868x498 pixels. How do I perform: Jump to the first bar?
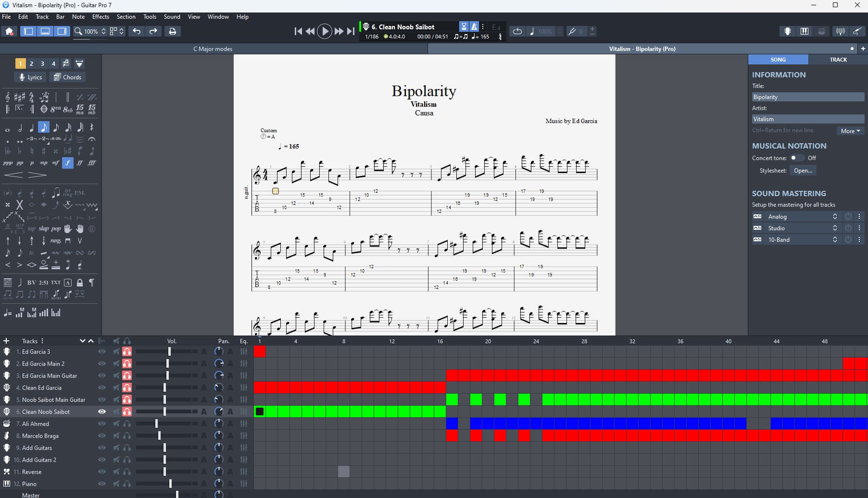pos(298,31)
